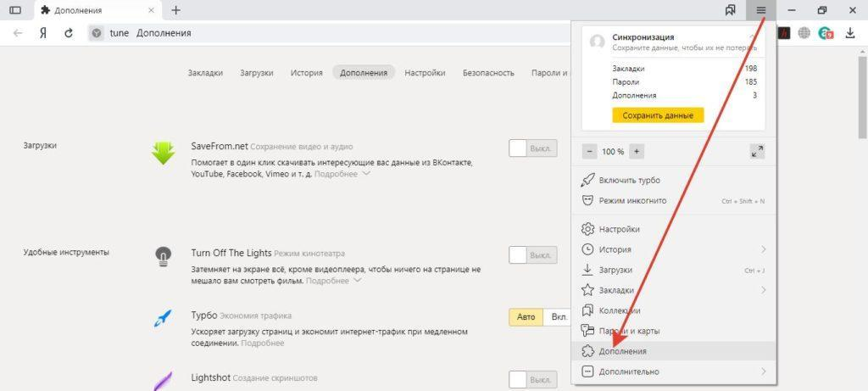Open Настройки from the menu

(674, 229)
